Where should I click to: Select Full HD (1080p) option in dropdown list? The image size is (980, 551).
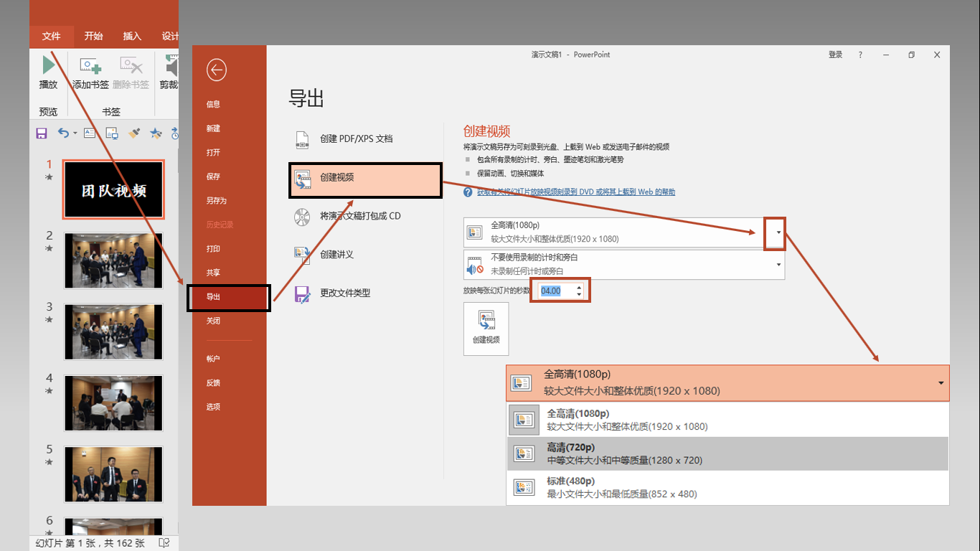coord(727,420)
